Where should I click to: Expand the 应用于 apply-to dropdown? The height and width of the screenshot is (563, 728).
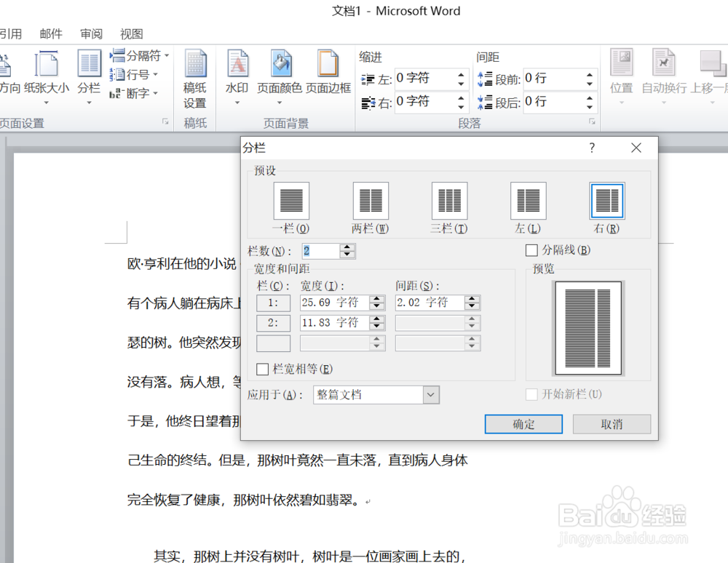(x=431, y=395)
